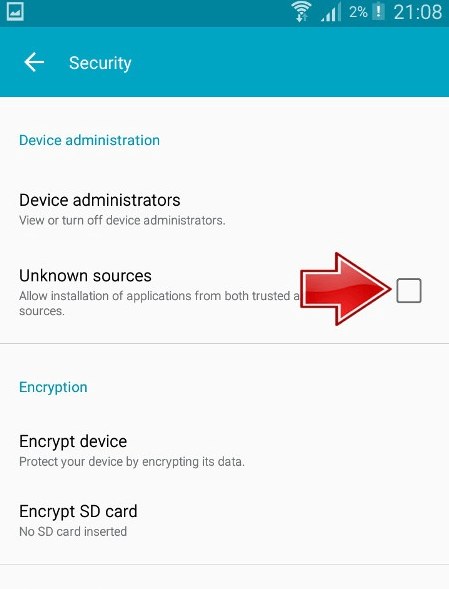Open Device administrators setting
This screenshot has height=589, width=449.
click(x=224, y=209)
